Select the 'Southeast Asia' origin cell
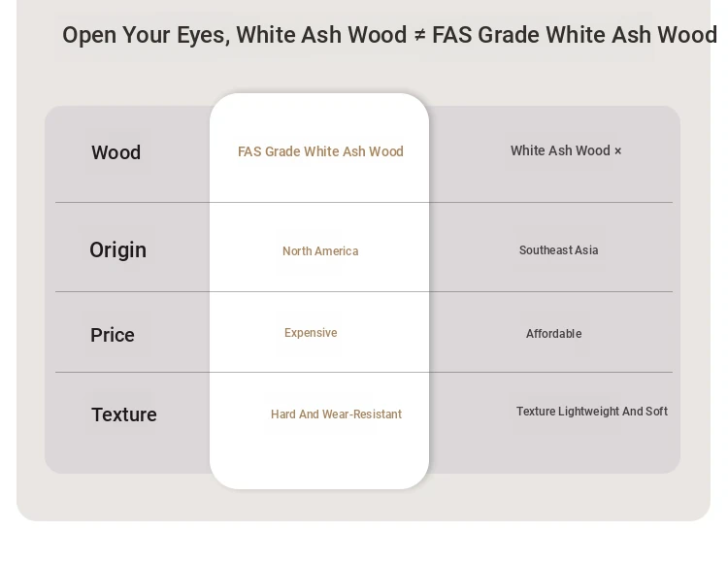 [x=558, y=250]
